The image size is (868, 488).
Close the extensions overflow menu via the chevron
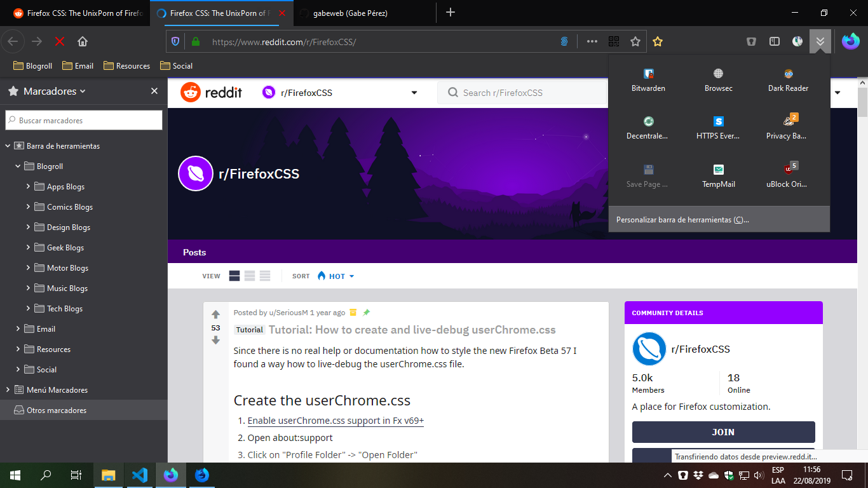pyautogui.click(x=820, y=41)
